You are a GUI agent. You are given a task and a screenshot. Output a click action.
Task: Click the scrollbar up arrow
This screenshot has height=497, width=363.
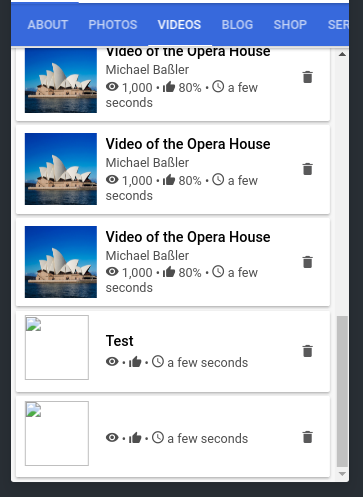pos(342,54)
